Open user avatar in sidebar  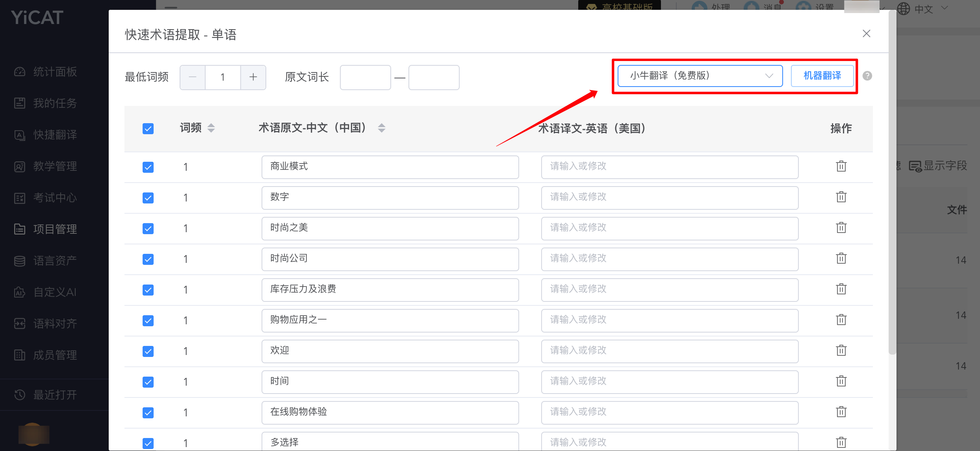[33, 434]
